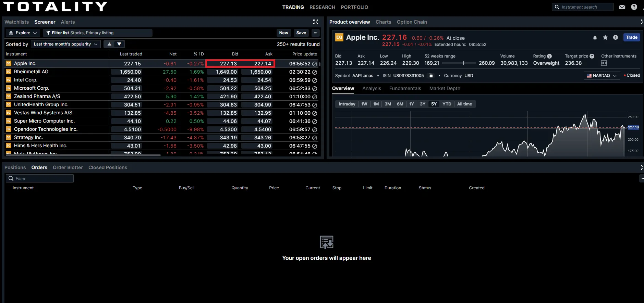This screenshot has height=303, width=644.
Task: Add Apple Inc. to favorites star
Action: 605,38
